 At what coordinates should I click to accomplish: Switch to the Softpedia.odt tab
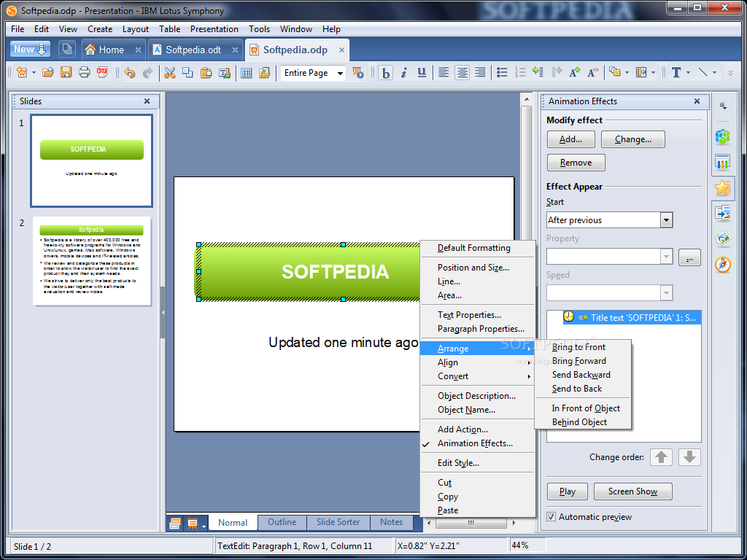coord(193,50)
